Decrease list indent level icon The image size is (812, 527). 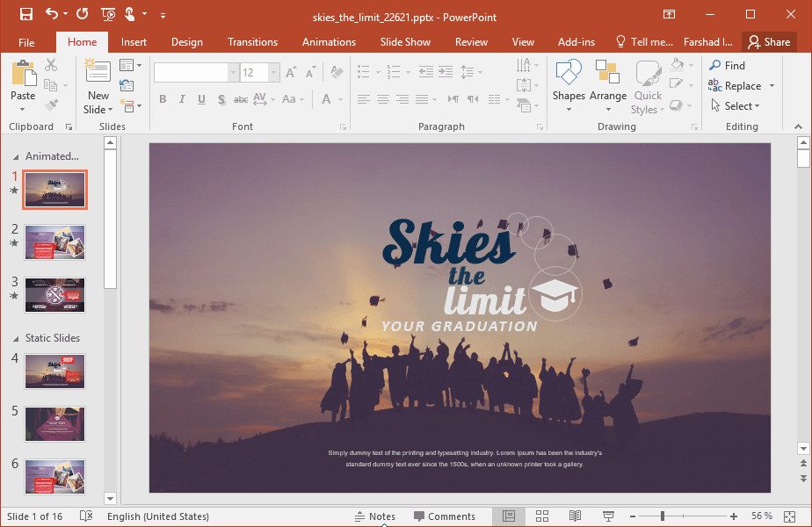tap(425, 71)
